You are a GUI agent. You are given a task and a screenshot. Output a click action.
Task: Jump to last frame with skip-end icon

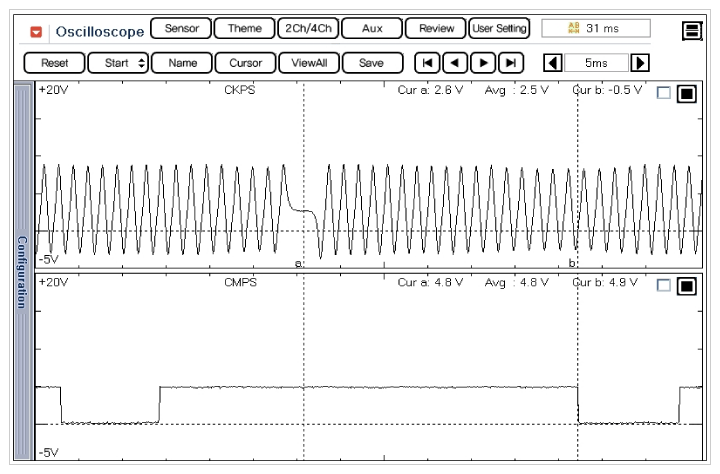513,63
